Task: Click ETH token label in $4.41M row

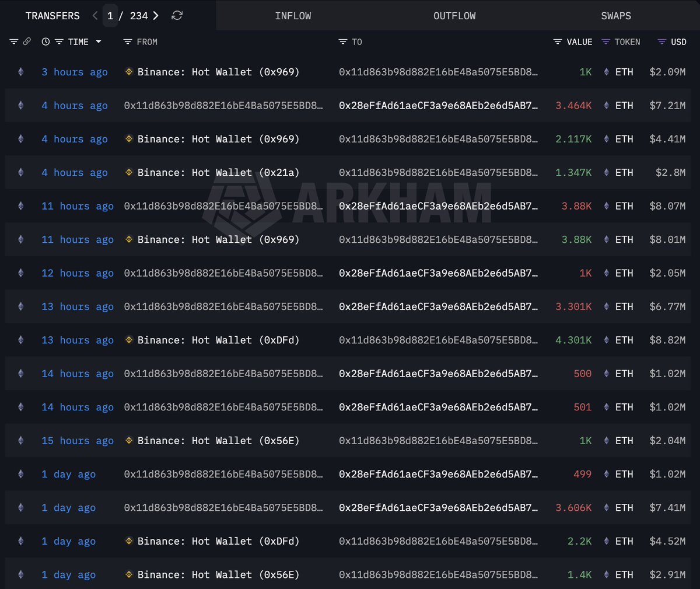Action: [x=624, y=139]
